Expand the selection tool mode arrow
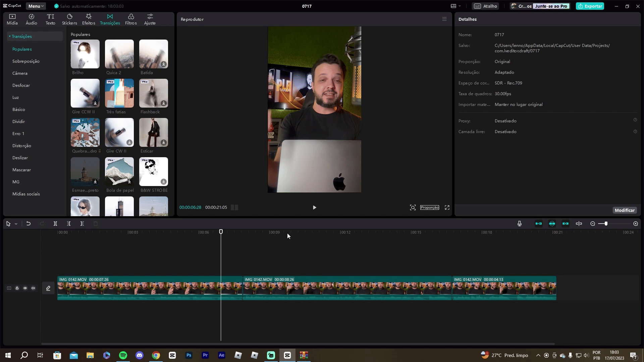 [16, 224]
